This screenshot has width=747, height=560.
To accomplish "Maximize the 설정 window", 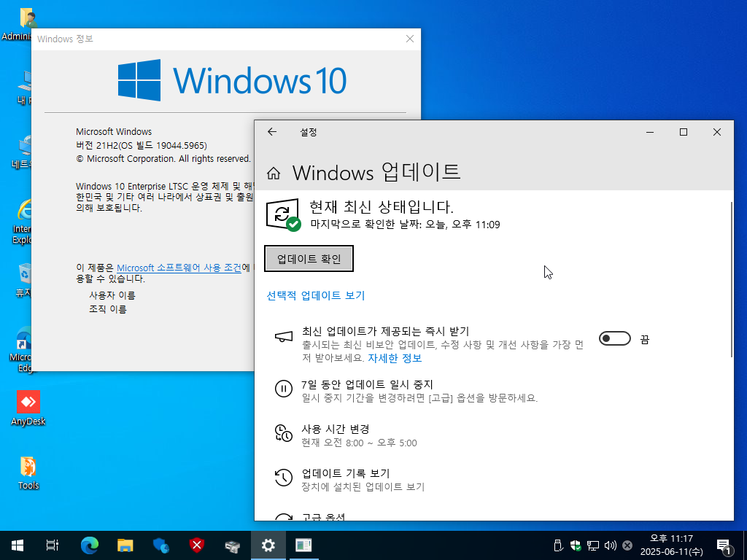I will (683, 132).
